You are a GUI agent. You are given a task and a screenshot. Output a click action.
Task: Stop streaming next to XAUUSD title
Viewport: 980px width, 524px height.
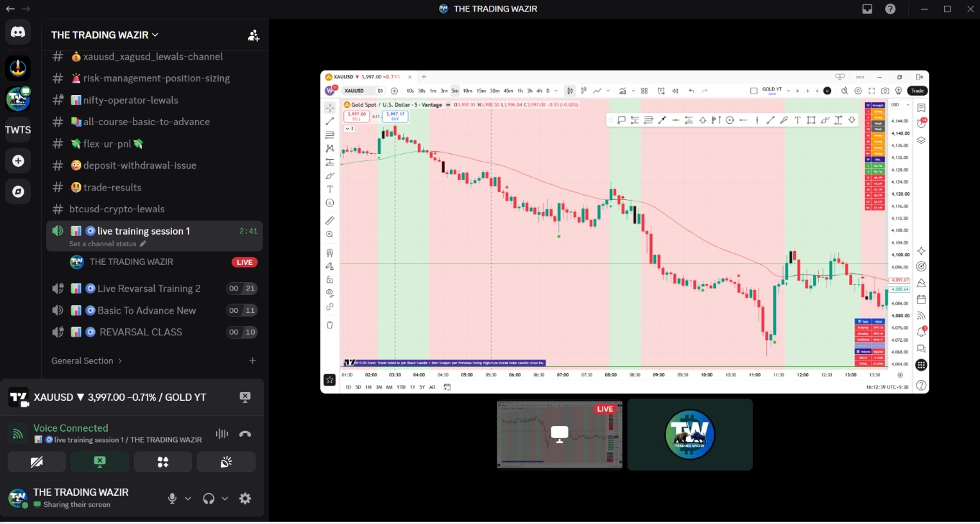click(x=245, y=397)
